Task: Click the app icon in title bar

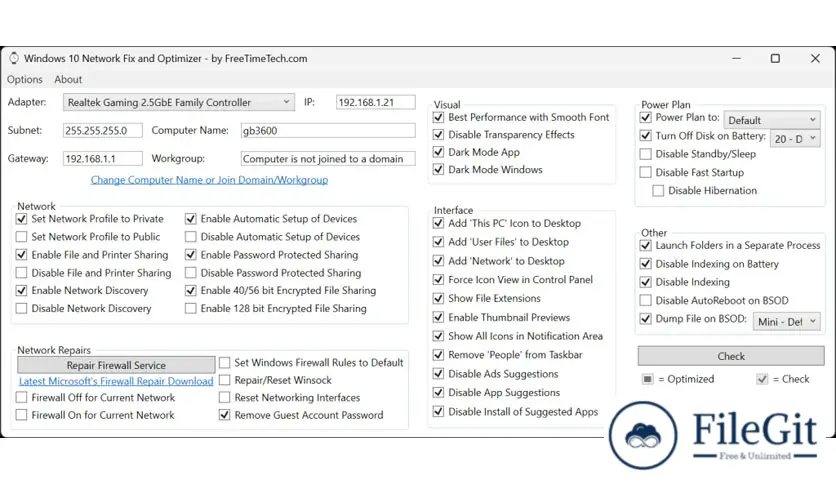Action: click(14, 58)
